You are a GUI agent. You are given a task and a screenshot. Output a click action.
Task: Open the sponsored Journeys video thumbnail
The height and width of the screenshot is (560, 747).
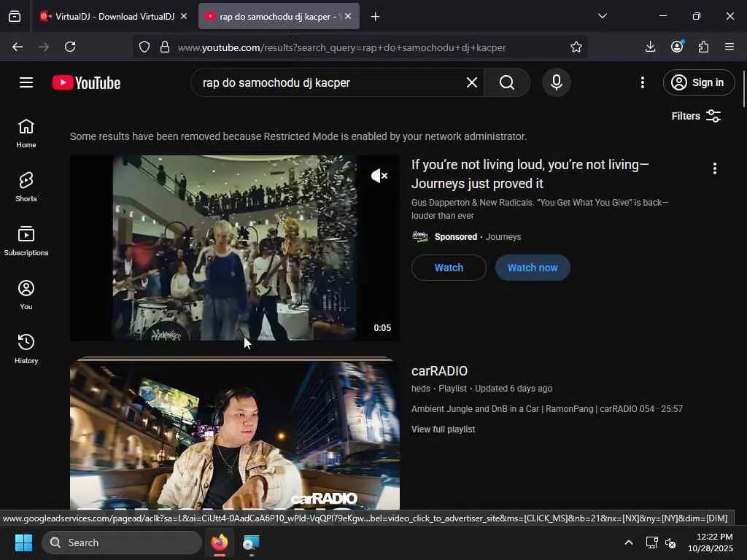coord(234,248)
